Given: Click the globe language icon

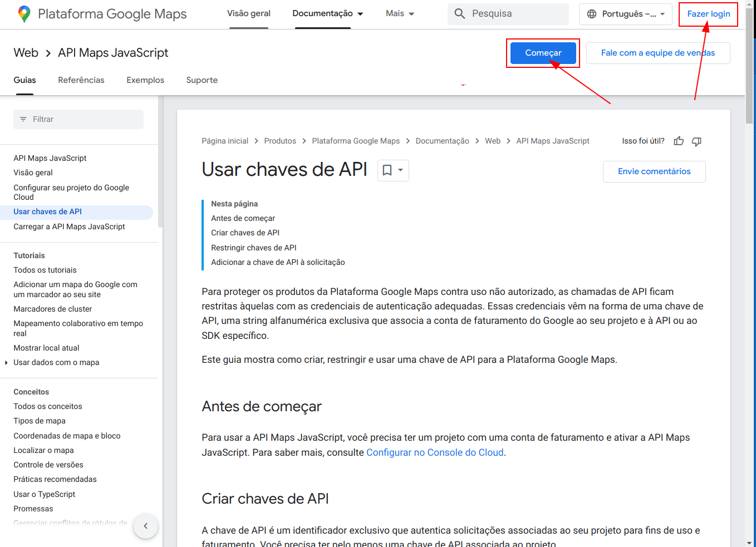Looking at the screenshot, I should coord(592,14).
